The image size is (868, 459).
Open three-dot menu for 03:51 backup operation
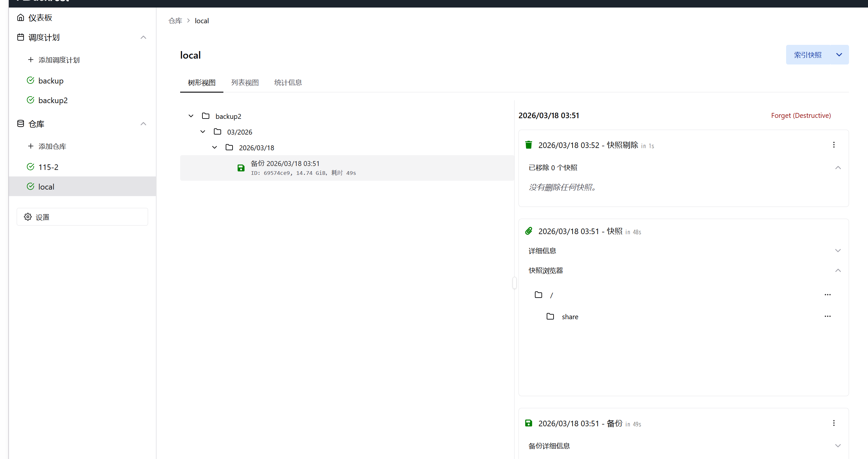tap(834, 423)
